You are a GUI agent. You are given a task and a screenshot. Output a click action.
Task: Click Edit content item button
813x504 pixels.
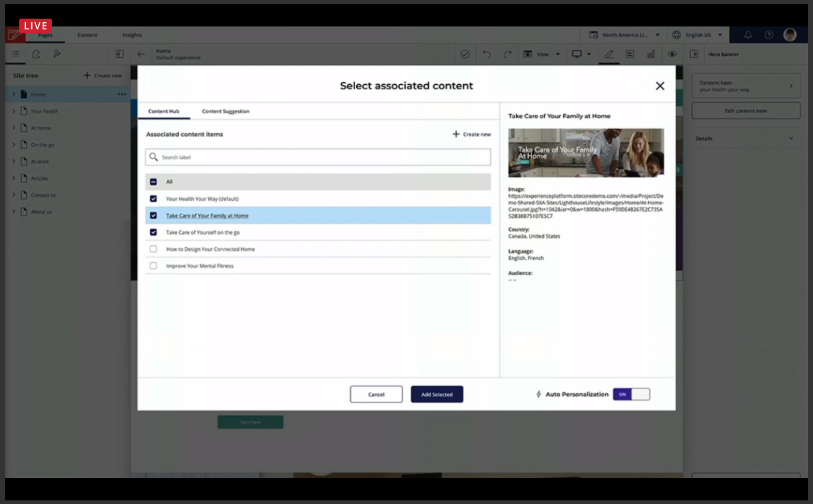tap(746, 111)
